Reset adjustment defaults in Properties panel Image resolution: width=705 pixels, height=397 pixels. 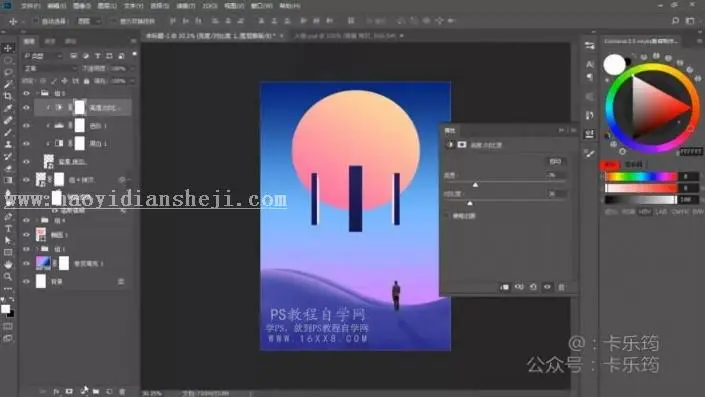[533, 287]
